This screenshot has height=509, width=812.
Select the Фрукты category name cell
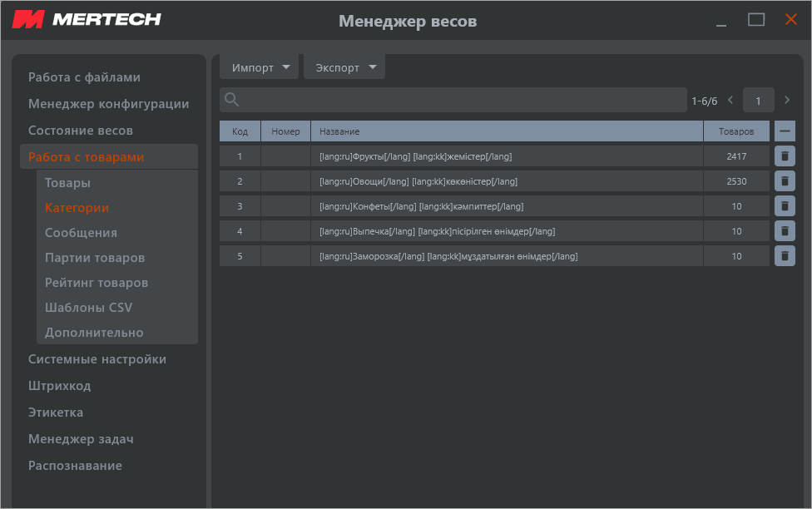(507, 156)
